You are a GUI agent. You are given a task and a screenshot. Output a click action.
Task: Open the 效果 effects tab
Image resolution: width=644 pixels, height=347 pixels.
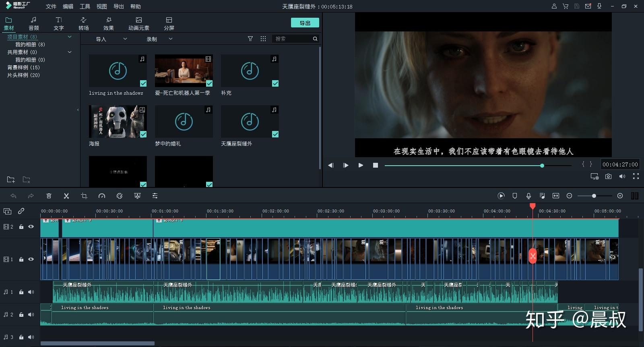pos(109,23)
